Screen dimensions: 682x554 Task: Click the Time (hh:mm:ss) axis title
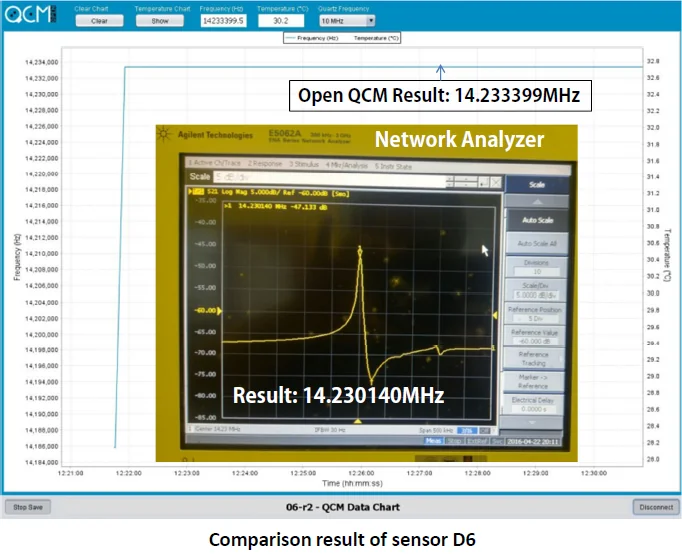pyautogui.click(x=352, y=483)
